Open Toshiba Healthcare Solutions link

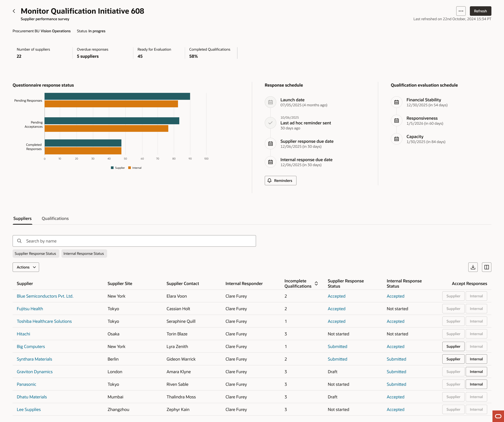pos(44,321)
